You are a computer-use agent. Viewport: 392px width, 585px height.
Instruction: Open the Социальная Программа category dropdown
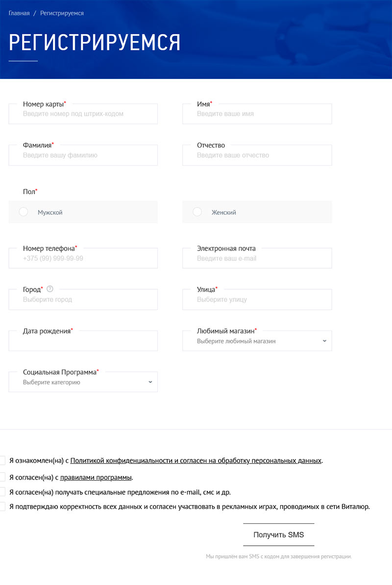tap(83, 382)
